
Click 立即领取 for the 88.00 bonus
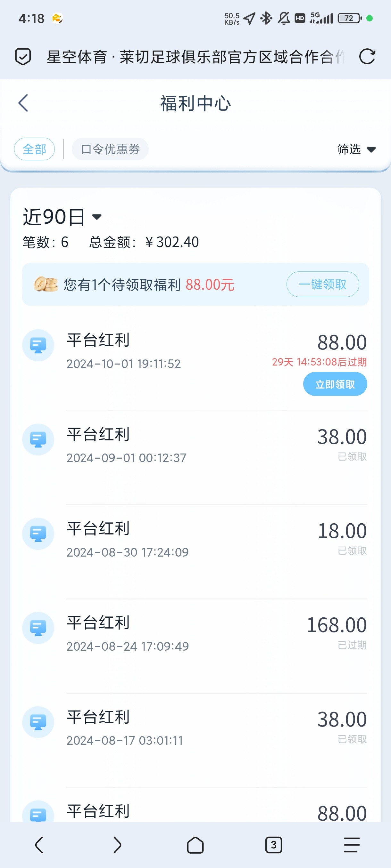[335, 384]
